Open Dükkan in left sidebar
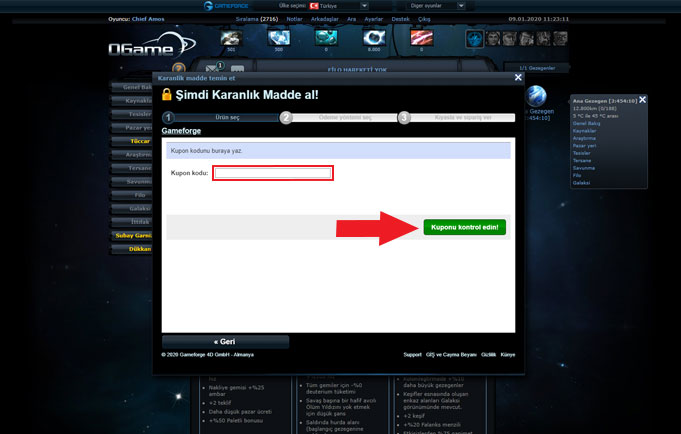The image size is (681, 434). pos(132,249)
